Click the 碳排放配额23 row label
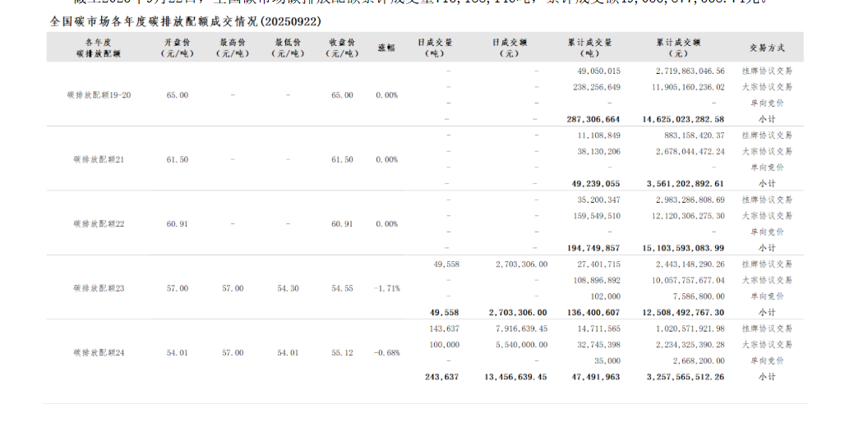Screen dimensions: 868x422 [99, 288]
